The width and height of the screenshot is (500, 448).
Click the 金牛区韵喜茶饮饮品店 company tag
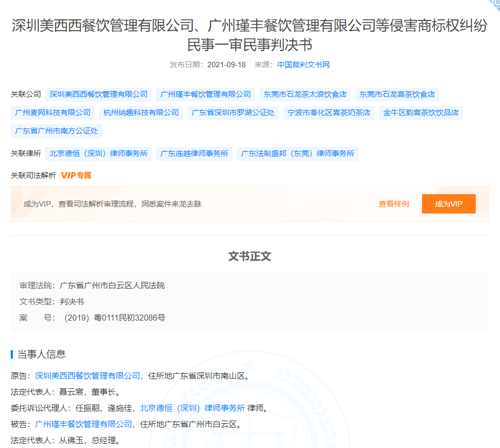pyautogui.click(x=420, y=112)
